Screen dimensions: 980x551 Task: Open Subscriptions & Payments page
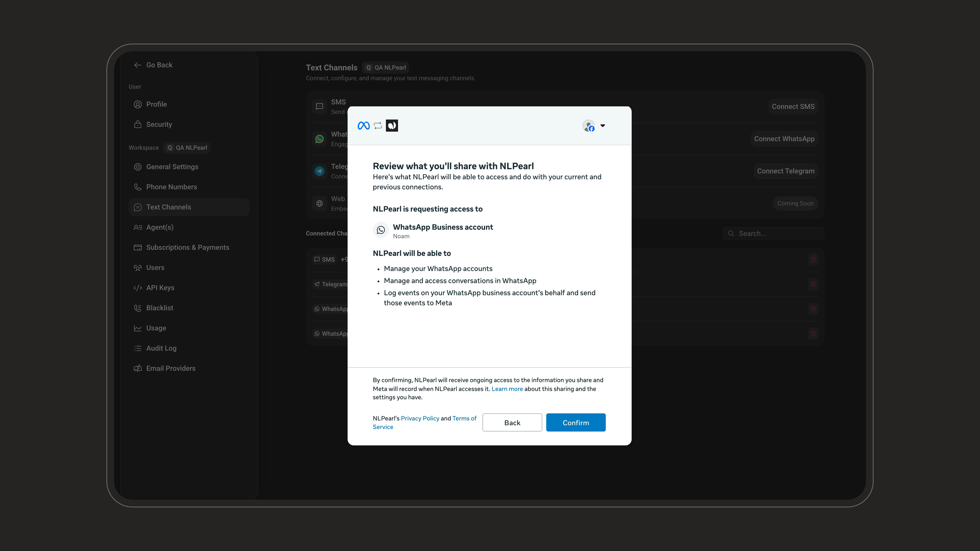(189, 247)
